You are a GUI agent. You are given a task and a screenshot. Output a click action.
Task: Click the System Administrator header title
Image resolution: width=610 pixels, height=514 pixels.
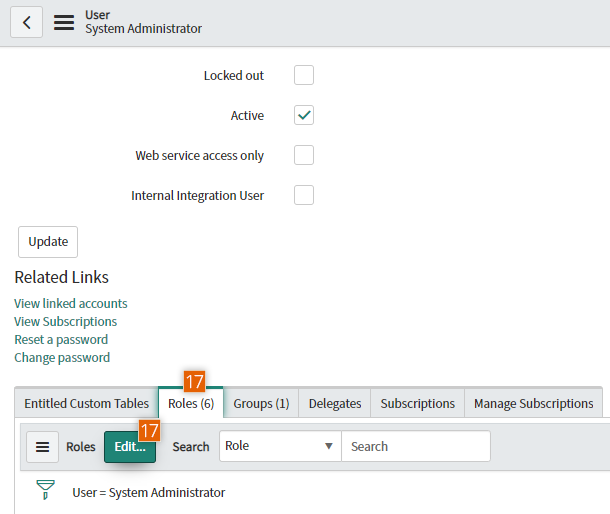pyautogui.click(x=144, y=29)
